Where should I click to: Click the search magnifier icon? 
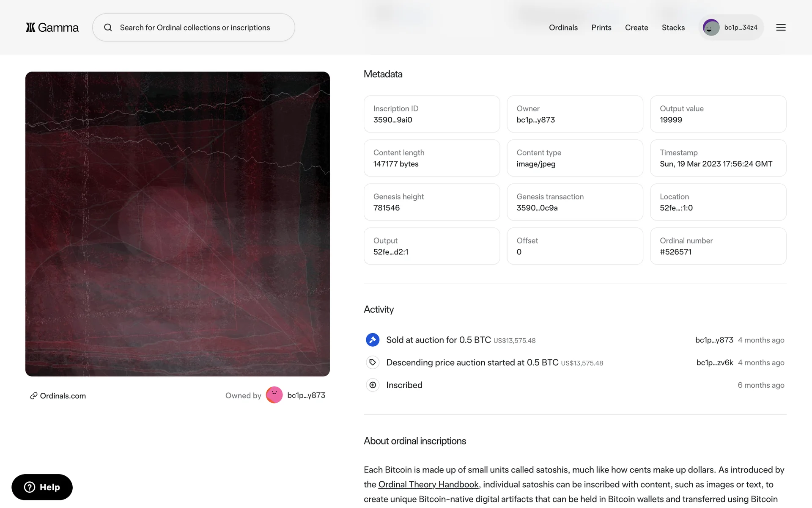coord(108,28)
